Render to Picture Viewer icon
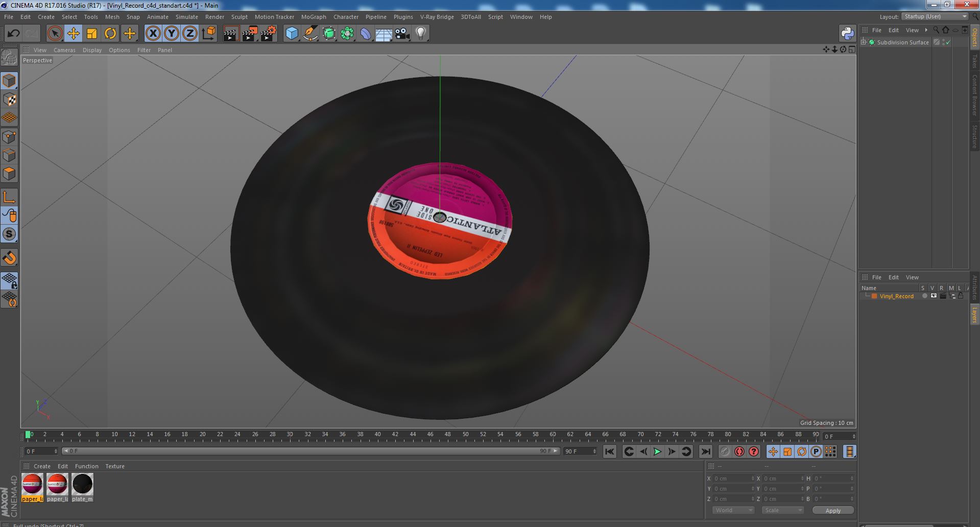This screenshot has width=980, height=527. coord(250,34)
